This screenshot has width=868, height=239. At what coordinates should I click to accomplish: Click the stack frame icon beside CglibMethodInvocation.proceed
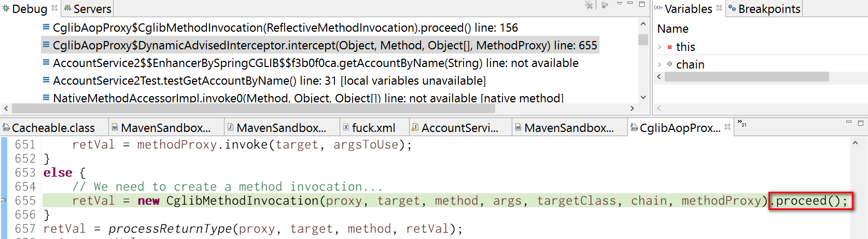(46, 27)
